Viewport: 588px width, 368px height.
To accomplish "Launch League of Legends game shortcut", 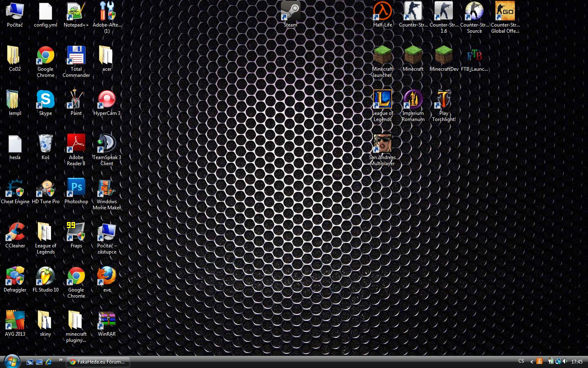I will tap(383, 105).
